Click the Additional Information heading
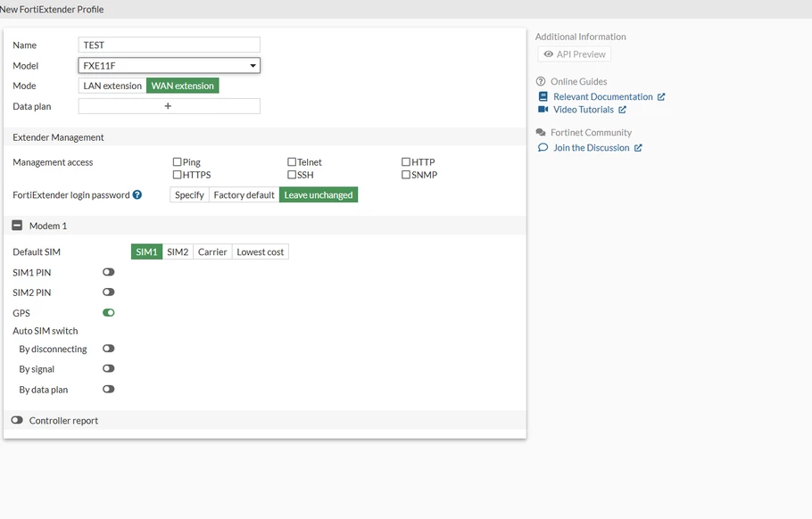 (x=581, y=37)
